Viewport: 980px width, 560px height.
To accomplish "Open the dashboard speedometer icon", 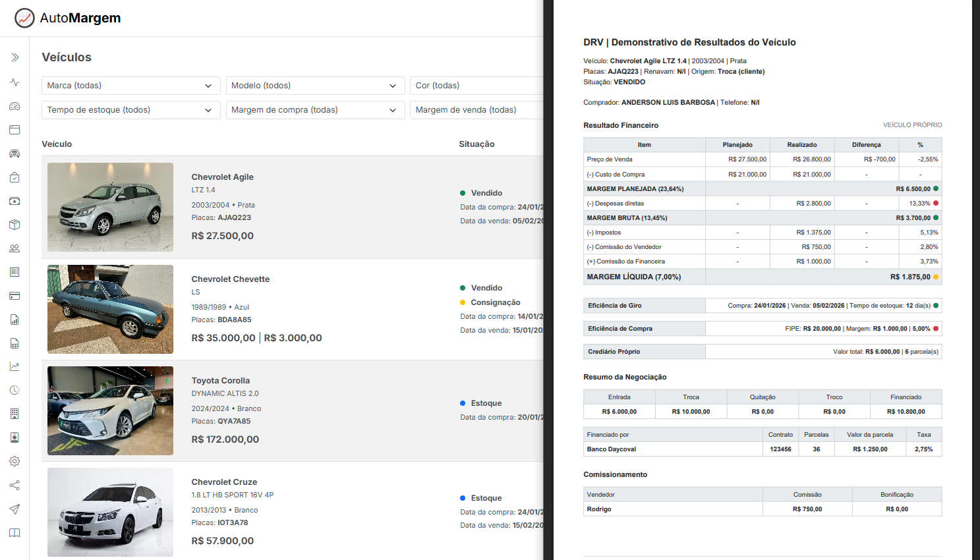I will (x=14, y=106).
